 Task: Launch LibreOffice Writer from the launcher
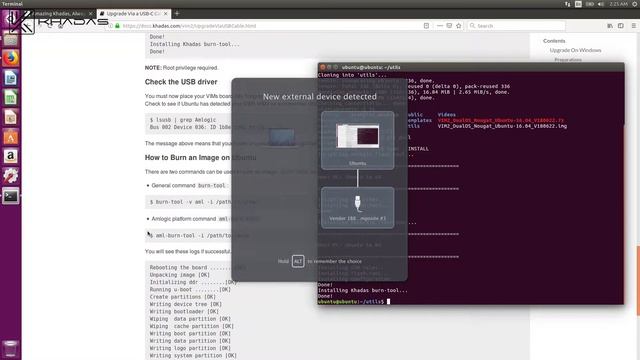pos(11,78)
